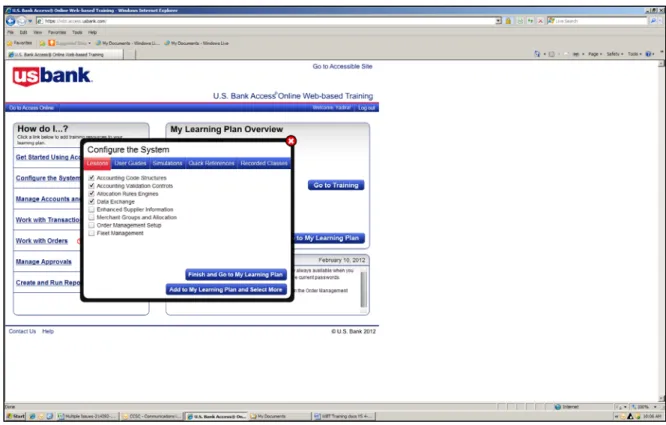
Task: Check the Merchant Groups and Allocation checkbox
Action: (x=91, y=217)
